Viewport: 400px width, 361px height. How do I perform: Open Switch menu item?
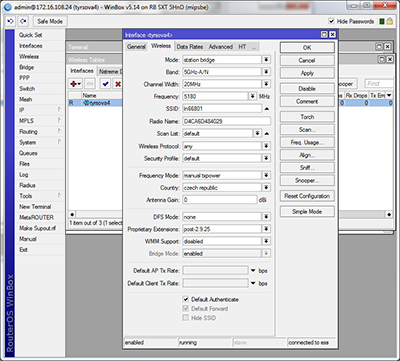pos(27,89)
